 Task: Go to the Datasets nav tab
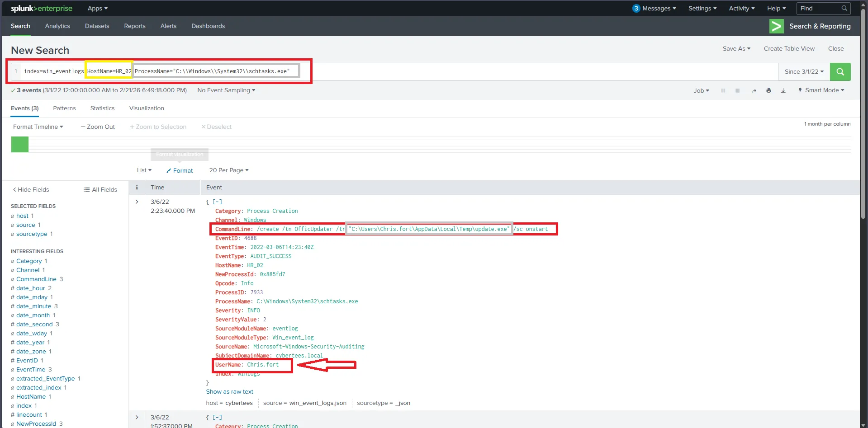(97, 26)
